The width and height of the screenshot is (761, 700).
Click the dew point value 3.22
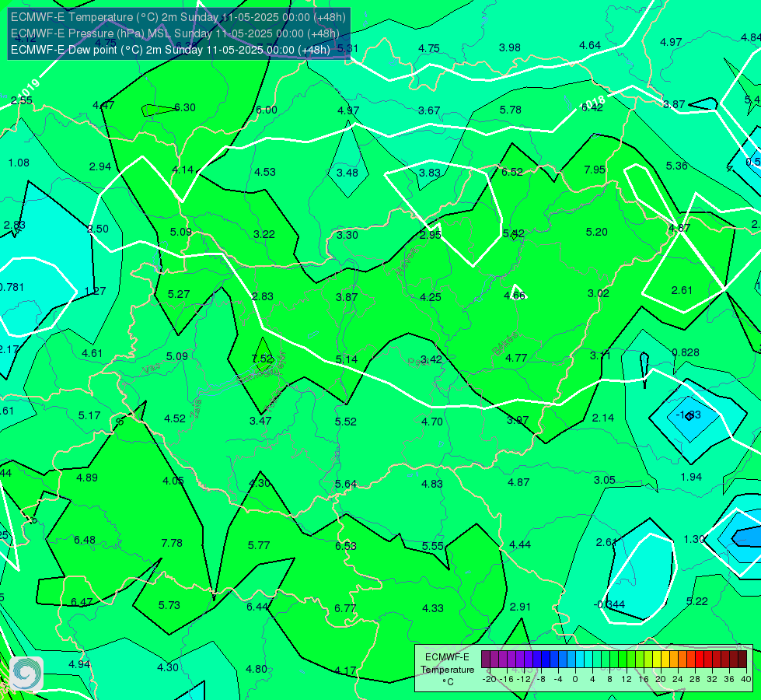click(x=264, y=234)
